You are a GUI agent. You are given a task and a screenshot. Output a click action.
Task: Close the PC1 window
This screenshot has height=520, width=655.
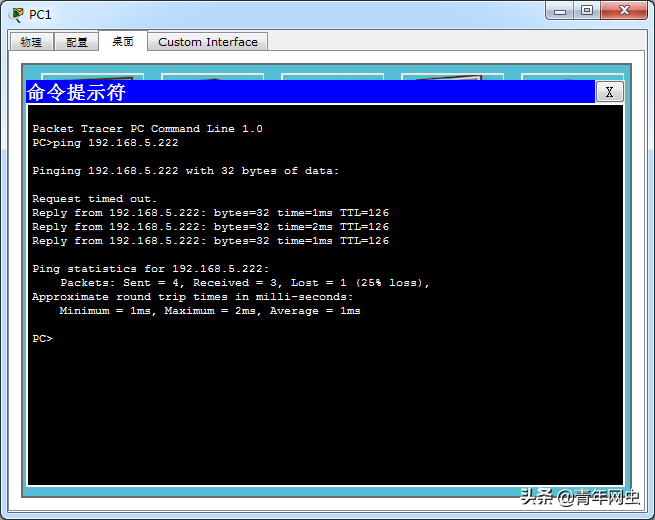click(624, 10)
